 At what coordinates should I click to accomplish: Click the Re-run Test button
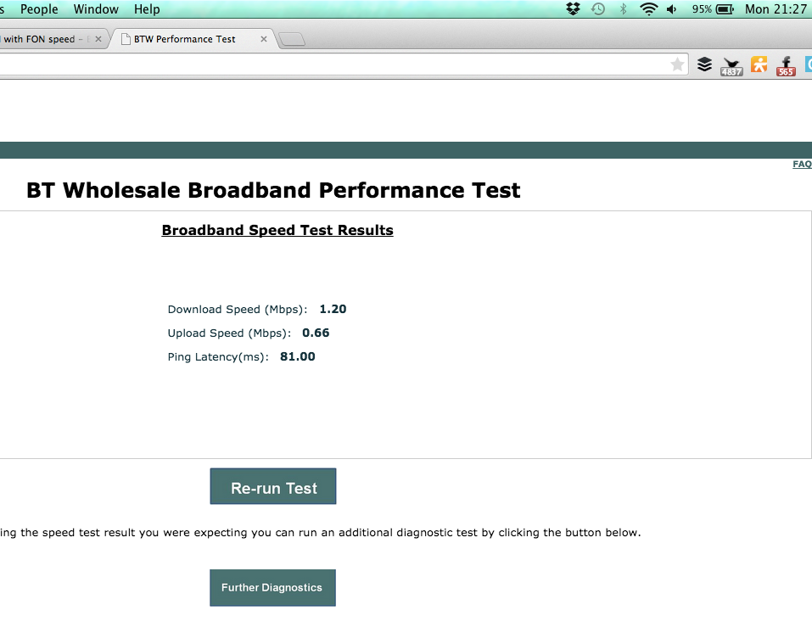273,486
